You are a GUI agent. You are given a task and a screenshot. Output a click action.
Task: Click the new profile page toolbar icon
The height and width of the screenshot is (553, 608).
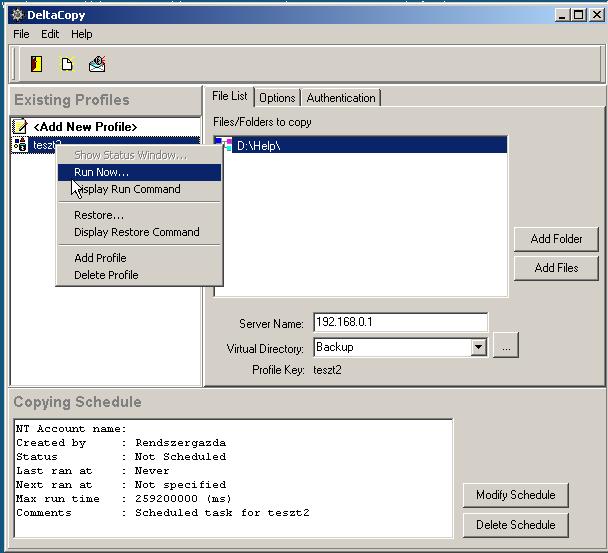click(x=67, y=64)
